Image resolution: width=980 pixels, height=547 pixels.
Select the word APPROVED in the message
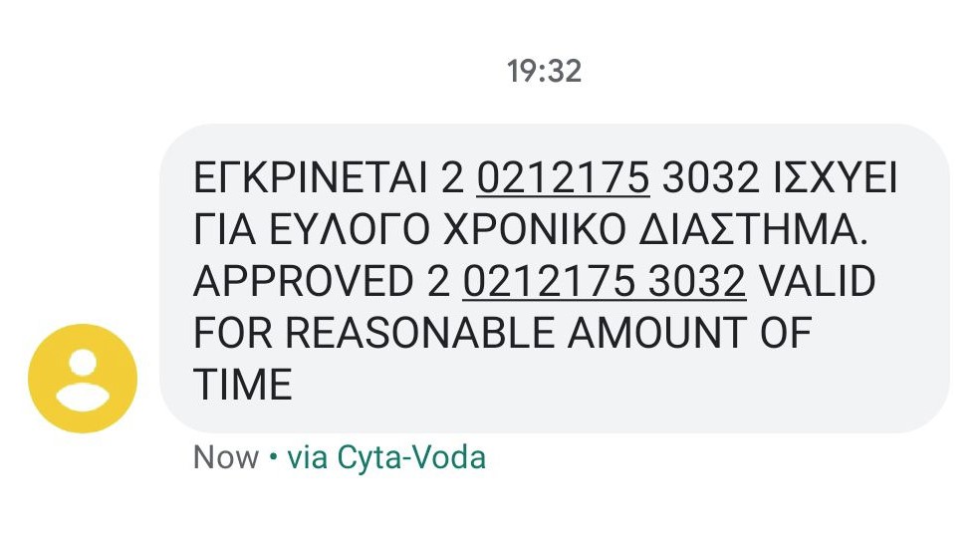[x=296, y=282]
